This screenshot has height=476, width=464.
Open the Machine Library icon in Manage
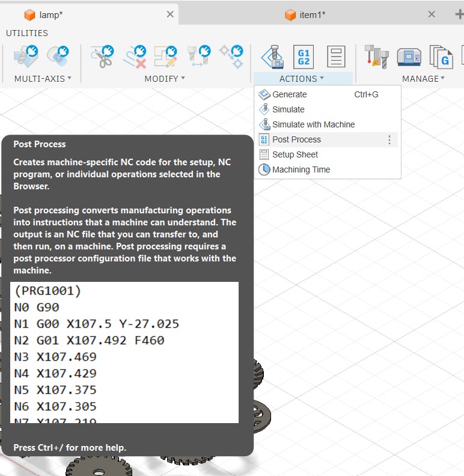point(409,56)
